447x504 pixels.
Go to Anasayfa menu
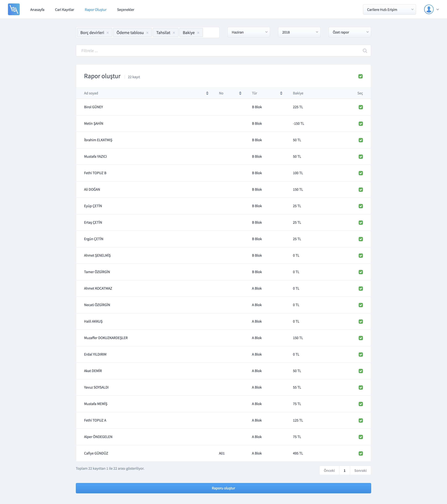pos(37,10)
